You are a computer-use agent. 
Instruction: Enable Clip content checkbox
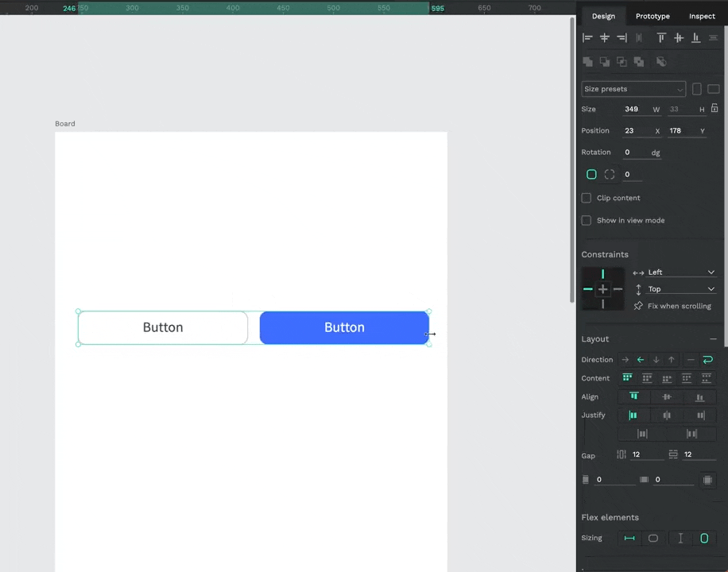[587, 198]
